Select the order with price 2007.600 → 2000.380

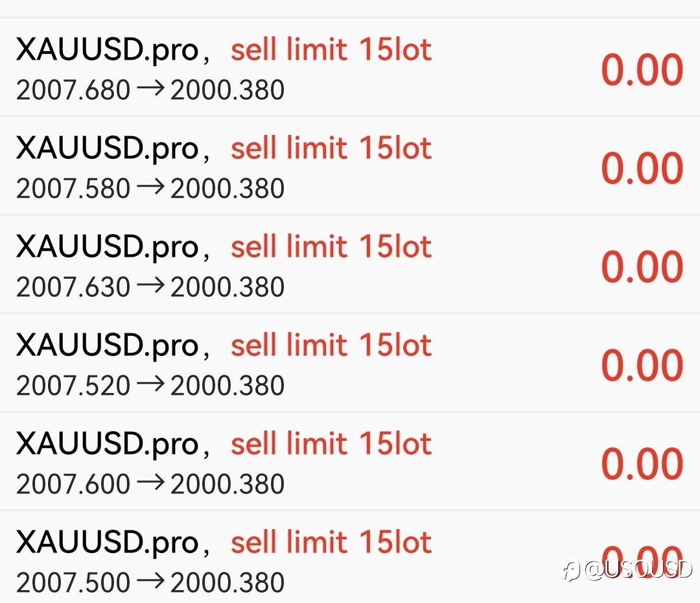[150, 484]
